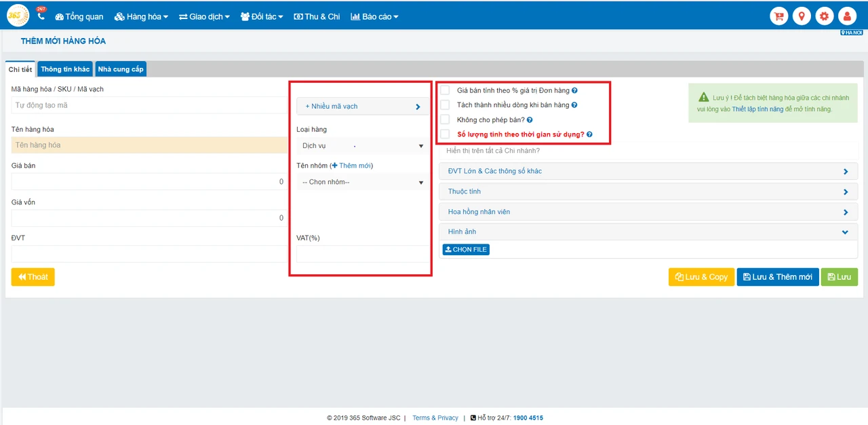Click the Giá bán input field
This screenshot has height=425, width=868.
pos(149,182)
